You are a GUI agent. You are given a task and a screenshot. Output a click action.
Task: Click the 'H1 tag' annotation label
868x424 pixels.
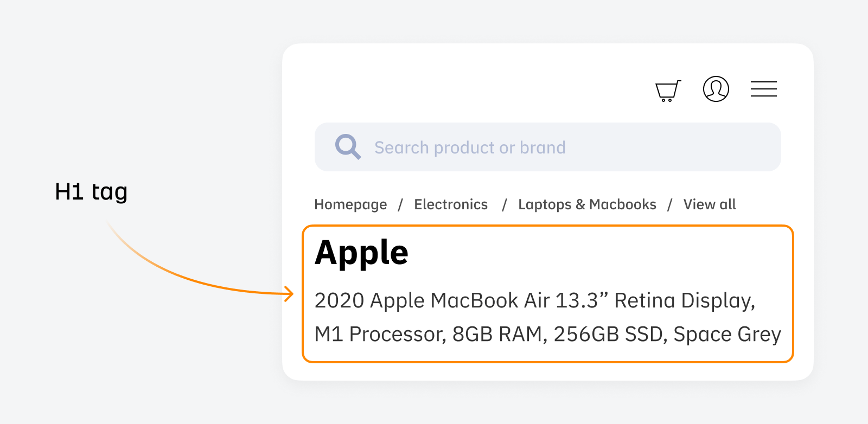coord(91,192)
